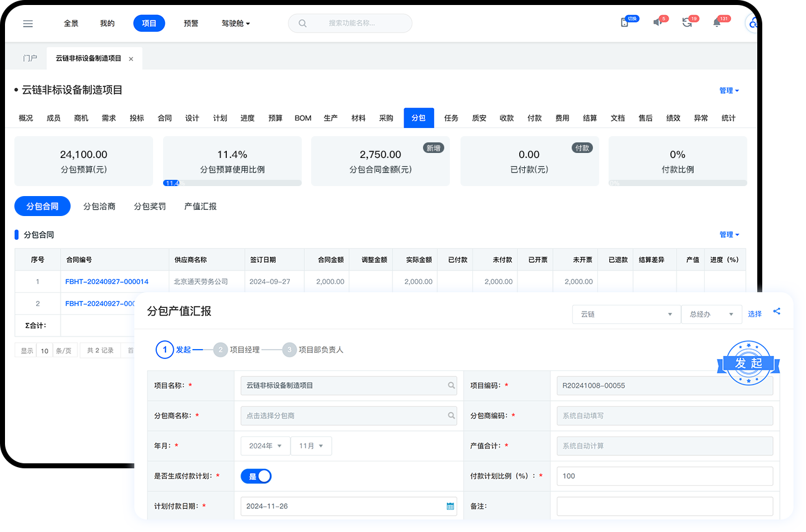Click the 新增 button on contract amount card
Viewport: 806px width, 532px height.
tap(433, 148)
